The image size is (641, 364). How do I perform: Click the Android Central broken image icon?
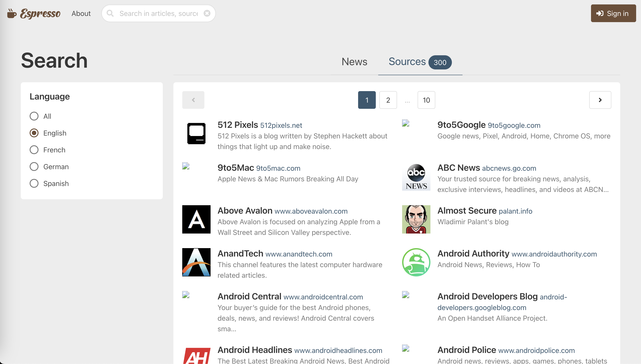(186, 295)
